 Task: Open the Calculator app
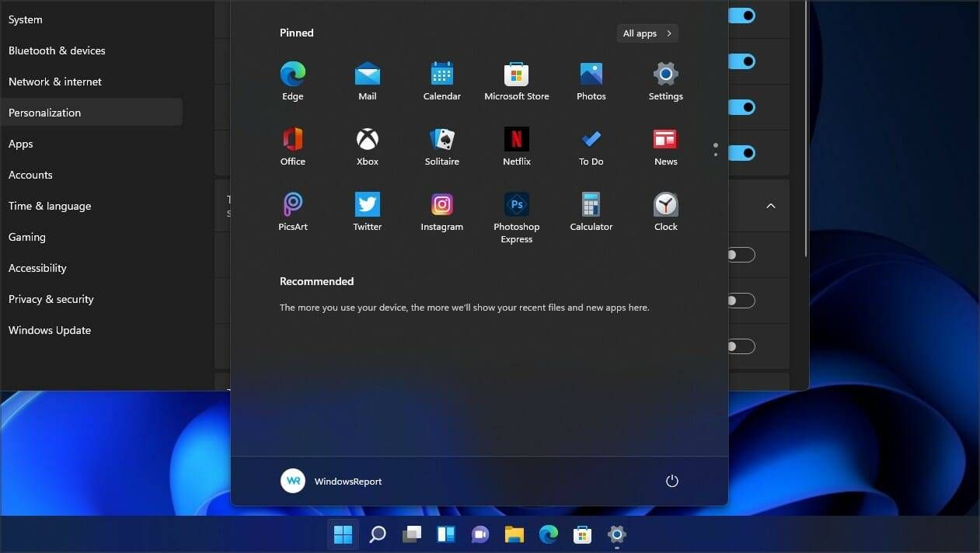(x=591, y=203)
